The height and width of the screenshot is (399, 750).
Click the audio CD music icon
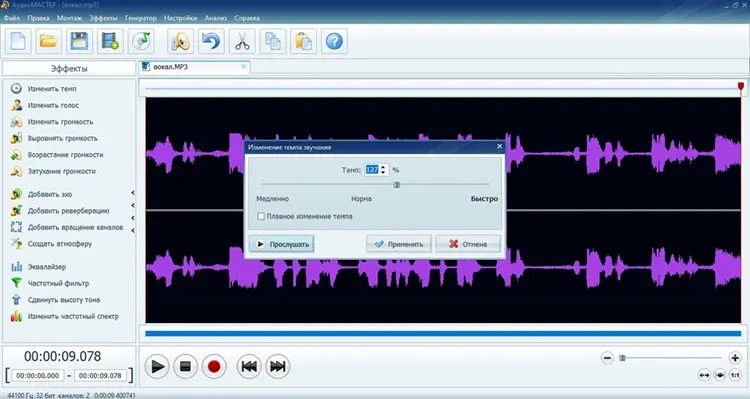(x=141, y=41)
